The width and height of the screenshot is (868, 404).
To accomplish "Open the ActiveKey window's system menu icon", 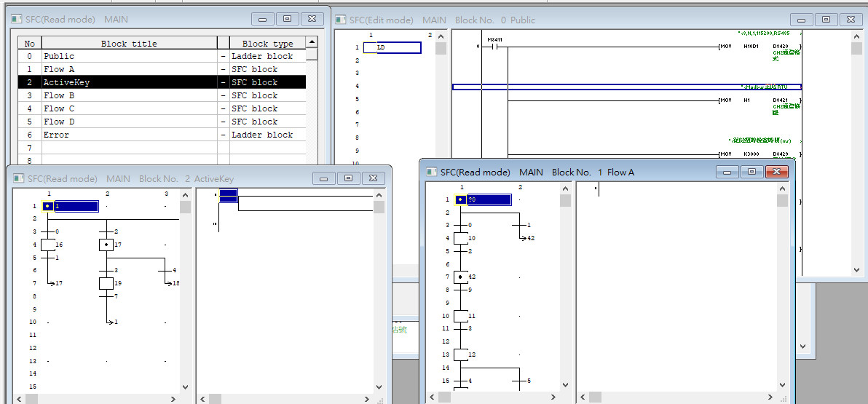I will (x=18, y=178).
